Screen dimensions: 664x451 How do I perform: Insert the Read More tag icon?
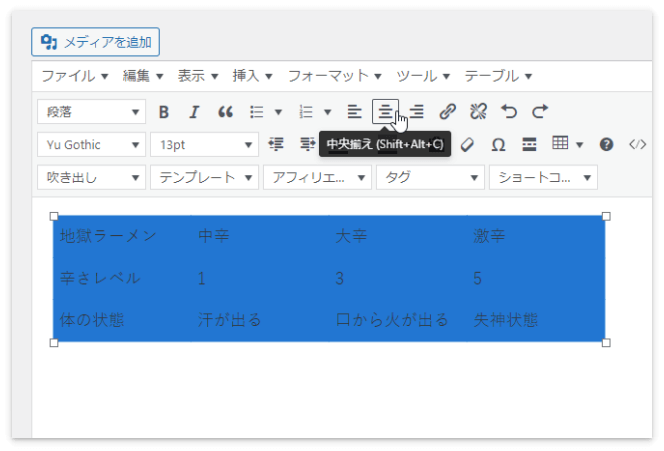(x=529, y=144)
